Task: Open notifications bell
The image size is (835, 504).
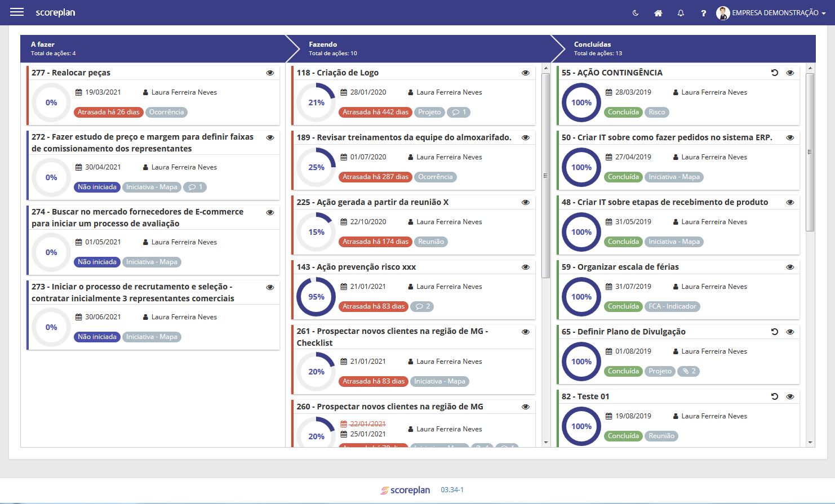Action: click(x=681, y=13)
